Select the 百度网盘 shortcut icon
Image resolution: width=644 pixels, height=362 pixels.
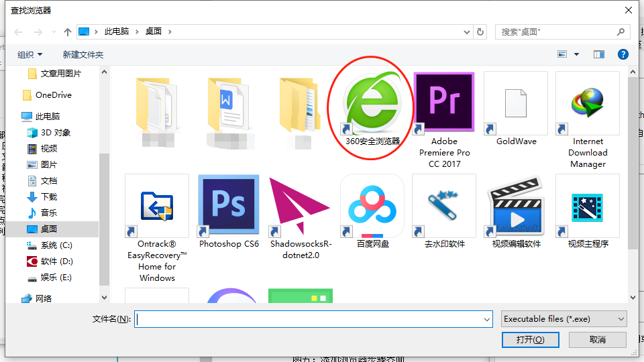pyautogui.click(x=372, y=206)
